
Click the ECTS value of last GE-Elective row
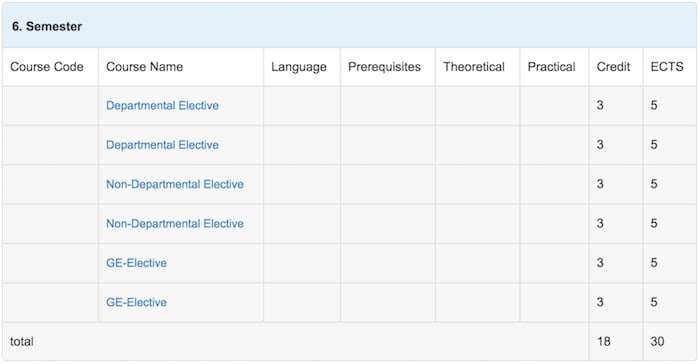654,302
